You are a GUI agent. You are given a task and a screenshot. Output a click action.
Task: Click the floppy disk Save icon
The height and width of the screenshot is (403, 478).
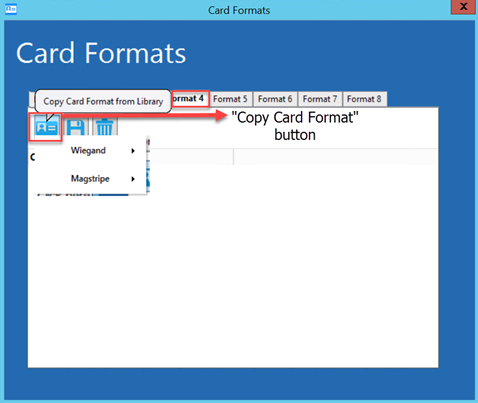pyautogui.click(x=76, y=128)
